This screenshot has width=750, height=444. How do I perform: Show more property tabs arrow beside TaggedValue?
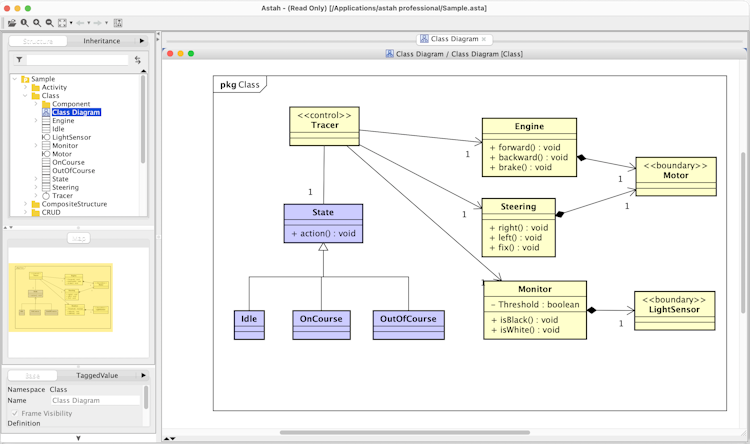click(143, 376)
